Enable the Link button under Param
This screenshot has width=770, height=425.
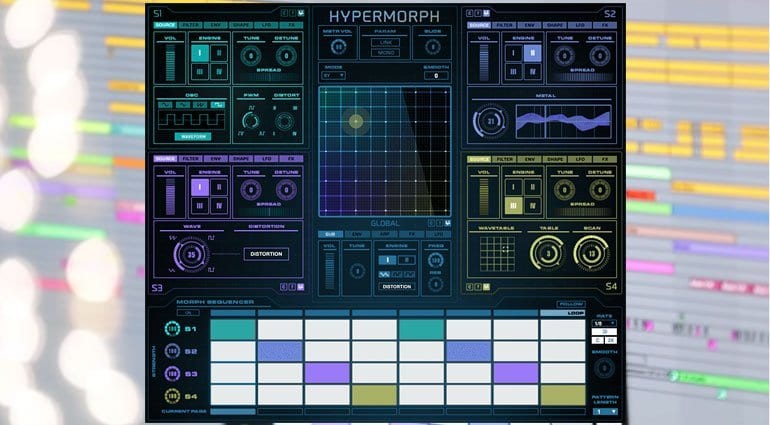385,43
